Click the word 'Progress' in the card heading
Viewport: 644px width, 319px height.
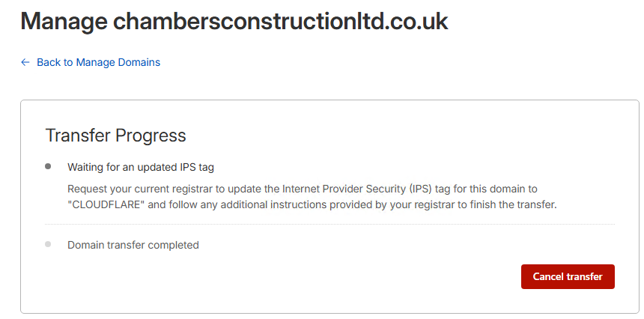coord(150,136)
